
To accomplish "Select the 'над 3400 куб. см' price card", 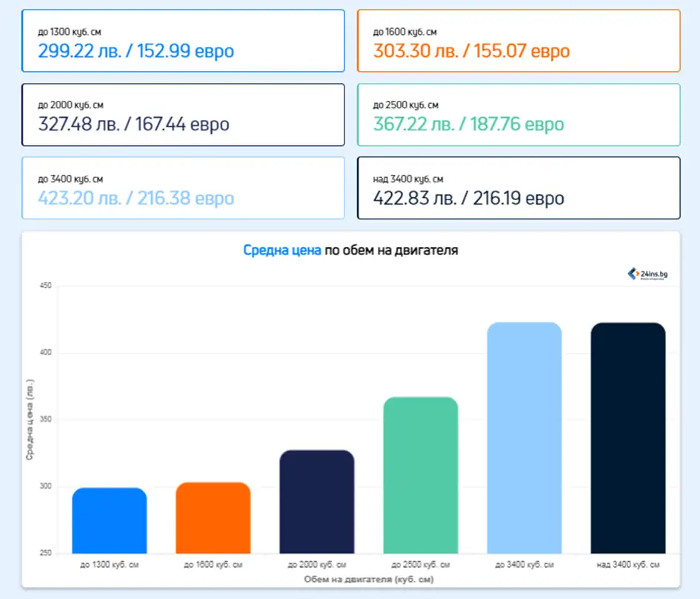I will 518,188.
